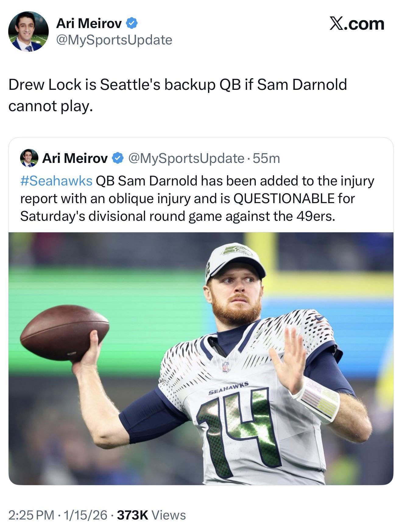Image resolution: width=402 pixels, height=532 pixels.
Task: Open Ari Meirov name at top
Action: pos(89,23)
